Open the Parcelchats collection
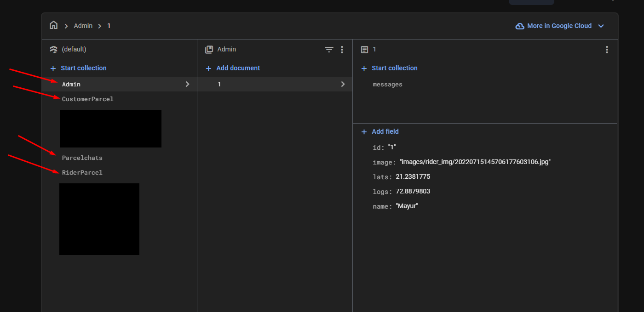644x312 pixels. pos(82,158)
